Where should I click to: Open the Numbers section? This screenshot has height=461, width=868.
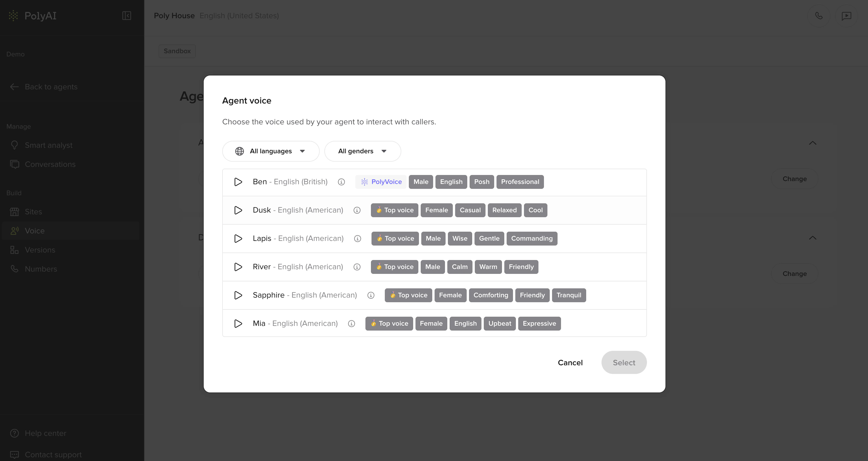click(x=41, y=269)
